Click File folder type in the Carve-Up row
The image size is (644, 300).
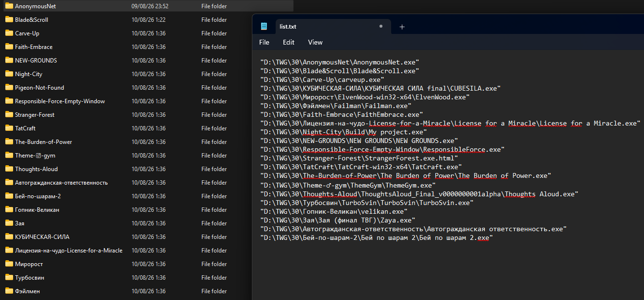pyautogui.click(x=214, y=33)
